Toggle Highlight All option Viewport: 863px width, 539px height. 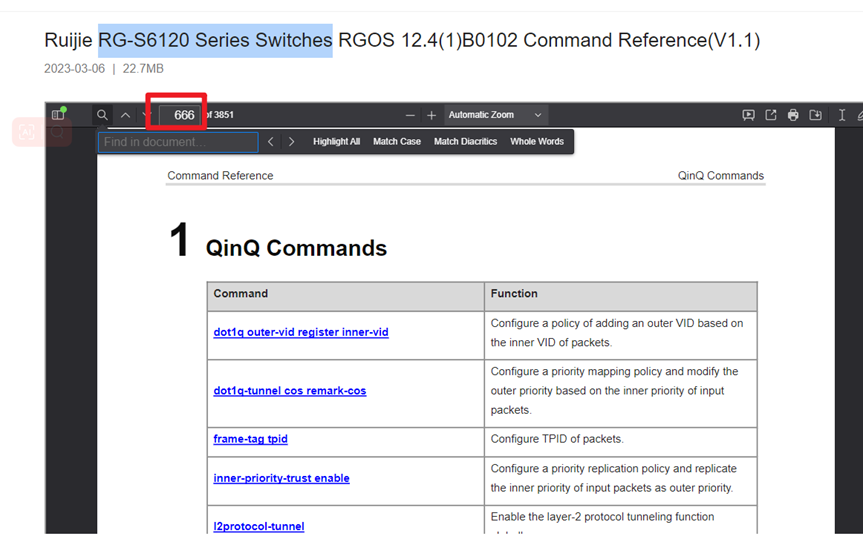coord(336,141)
